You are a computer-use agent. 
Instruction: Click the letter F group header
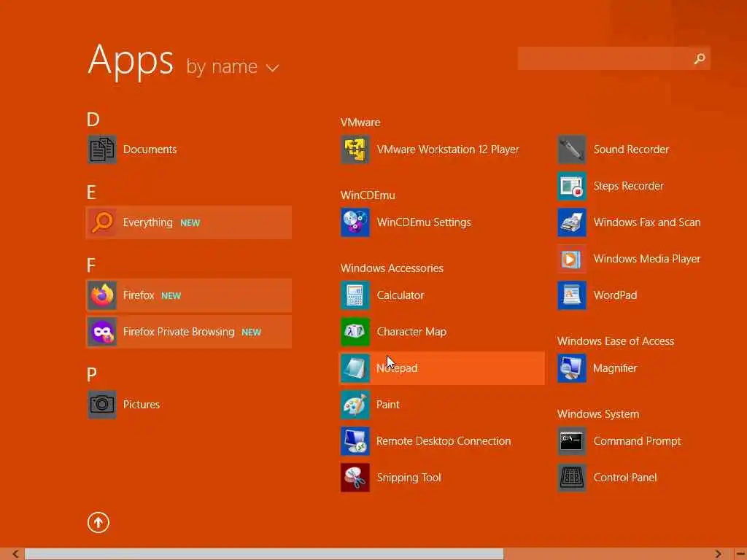(91, 265)
